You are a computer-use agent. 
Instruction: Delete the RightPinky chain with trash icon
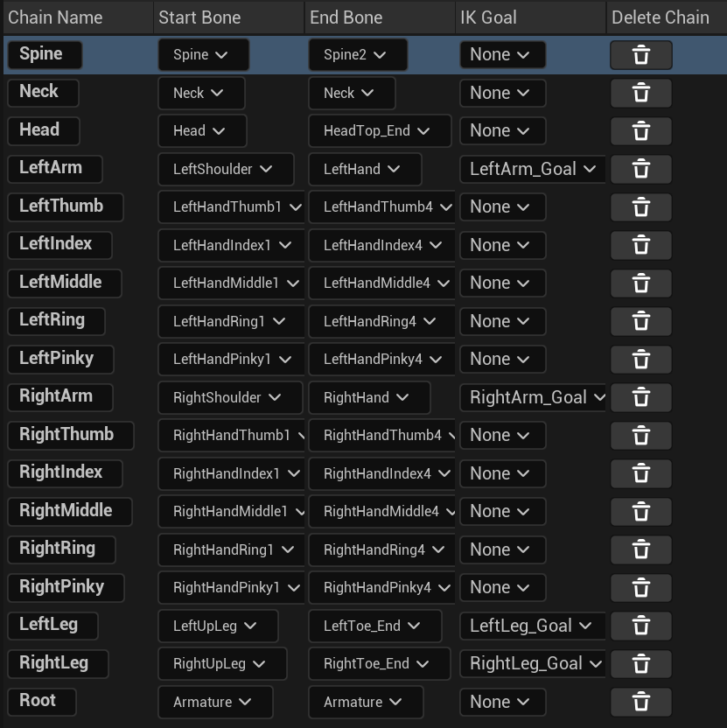(640, 588)
